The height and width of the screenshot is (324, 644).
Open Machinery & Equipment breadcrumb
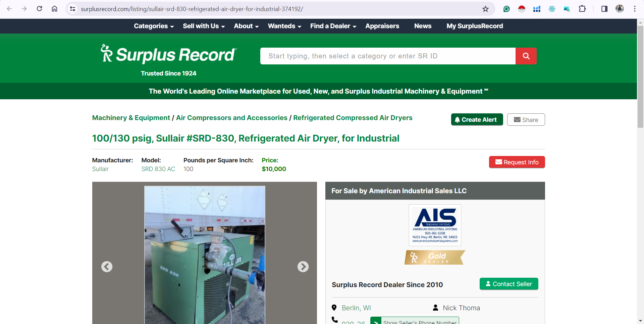click(131, 118)
